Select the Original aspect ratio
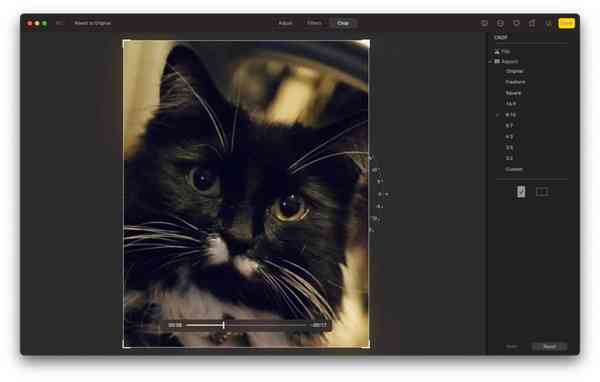 pyautogui.click(x=514, y=71)
